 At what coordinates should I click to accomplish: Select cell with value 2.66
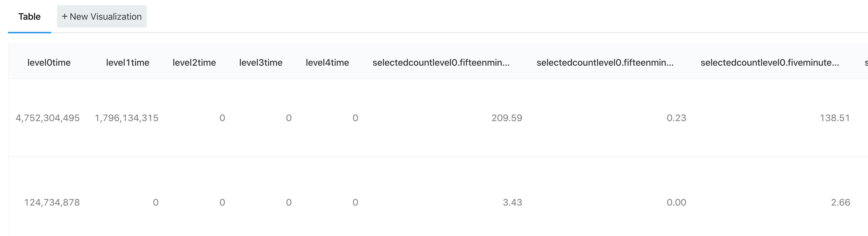[840, 202]
